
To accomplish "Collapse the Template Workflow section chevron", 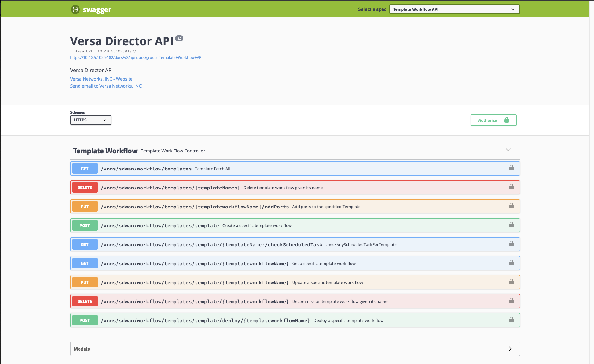I will click(508, 150).
